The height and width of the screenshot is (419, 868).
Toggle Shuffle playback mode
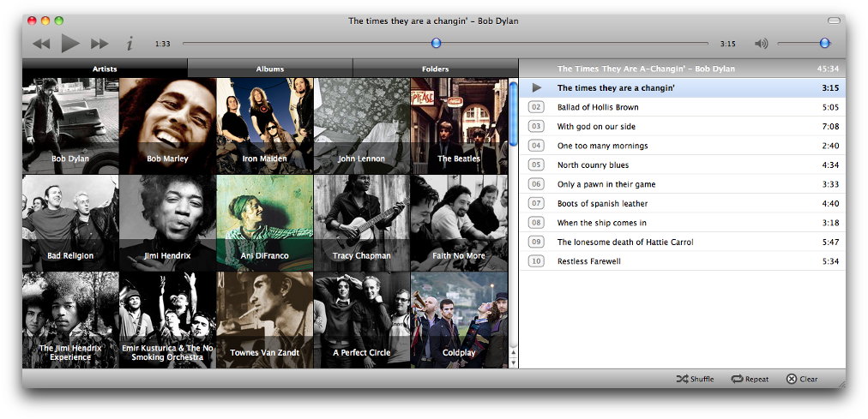[x=695, y=379]
